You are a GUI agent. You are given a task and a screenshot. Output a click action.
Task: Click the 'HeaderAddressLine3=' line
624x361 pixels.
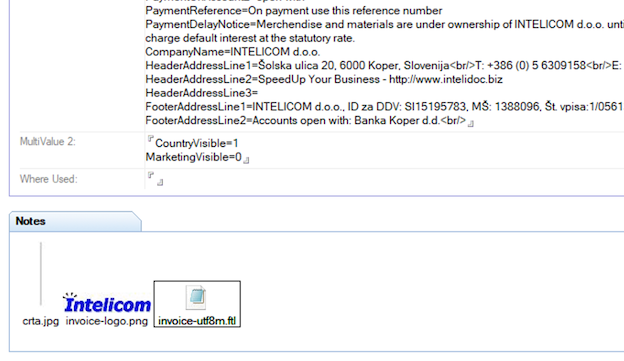202,93
